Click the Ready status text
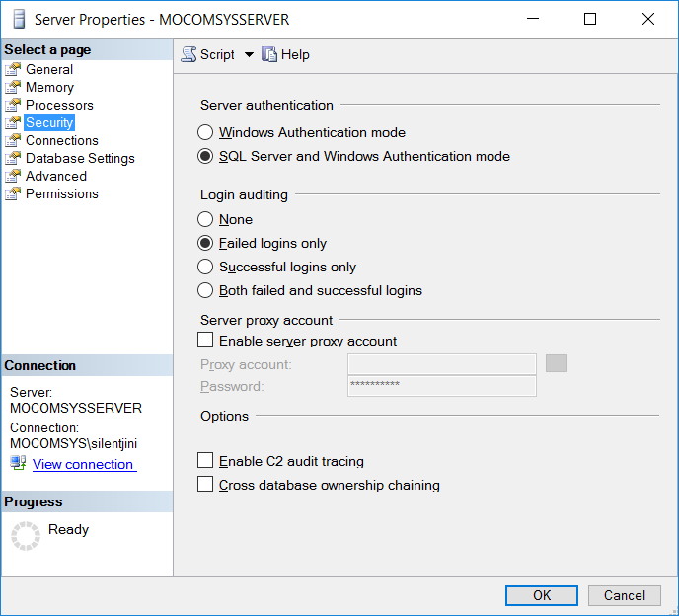The width and height of the screenshot is (679, 616). pyautogui.click(x=68, y=529)
